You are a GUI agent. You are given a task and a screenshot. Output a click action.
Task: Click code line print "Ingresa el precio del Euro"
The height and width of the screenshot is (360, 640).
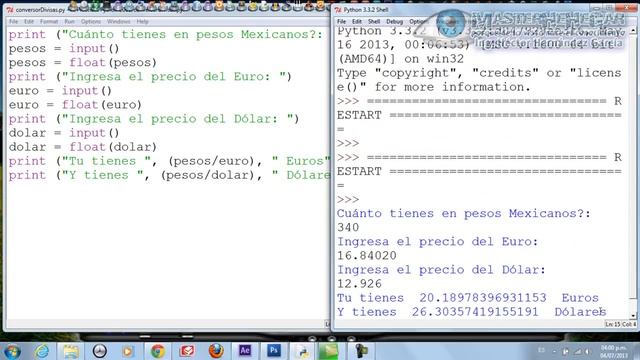tap(150, 77)
